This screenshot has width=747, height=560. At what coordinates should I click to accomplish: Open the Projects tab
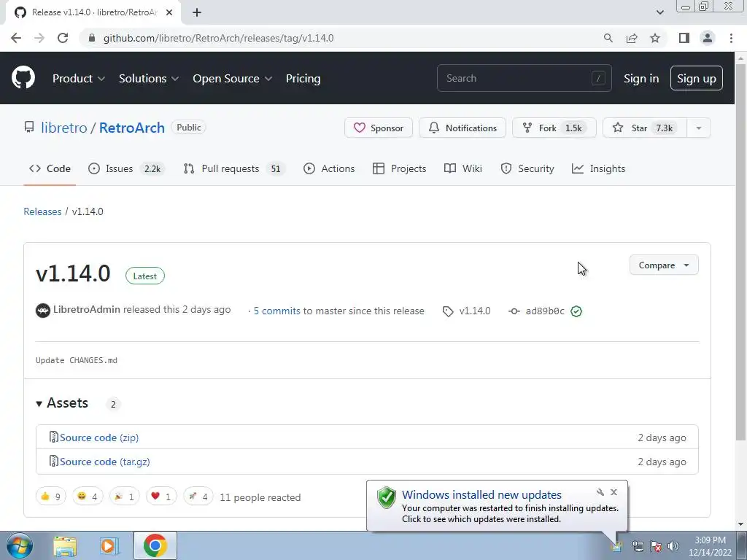399,168
